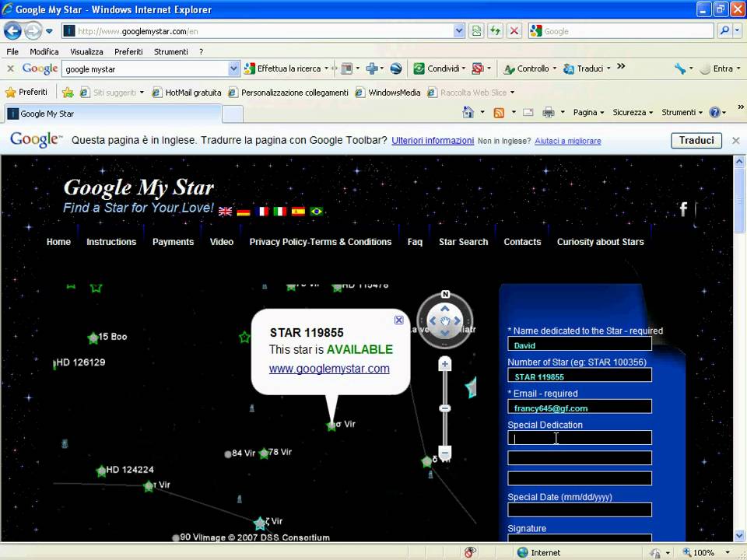This screenshot has height=560, width=747.
Task: Click the N compass ring marker
Action: [445, 294]
